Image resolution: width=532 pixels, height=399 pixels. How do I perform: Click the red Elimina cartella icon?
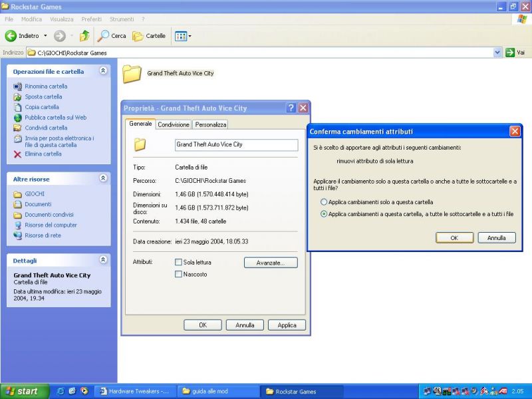(x=17, y=154)
